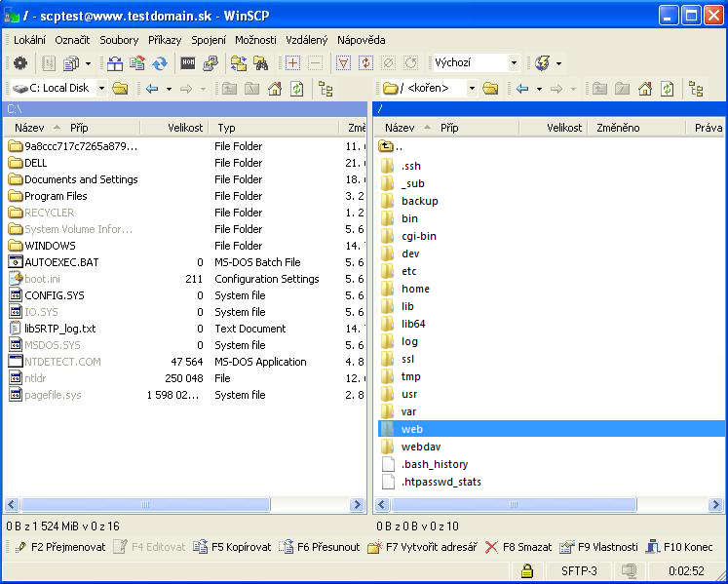Refresh the remote panel directory listing
This screenshot has height=584, width=728.
(667, 89)
